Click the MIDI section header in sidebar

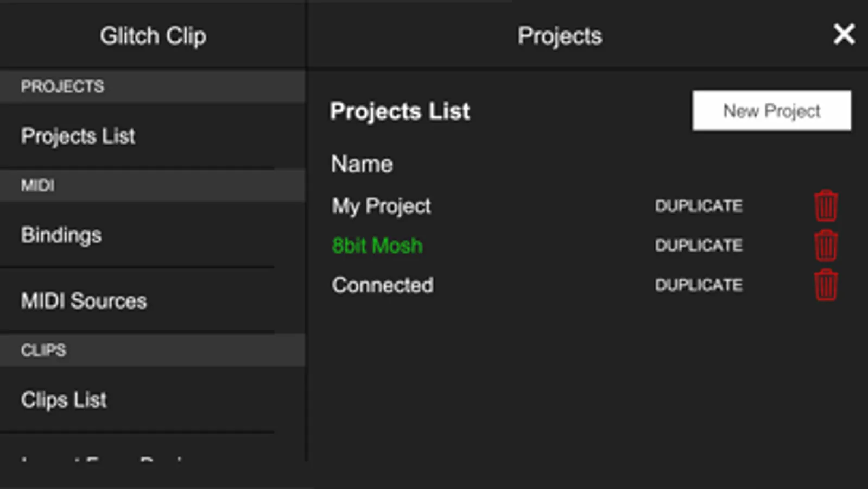[x=37, y=186]
